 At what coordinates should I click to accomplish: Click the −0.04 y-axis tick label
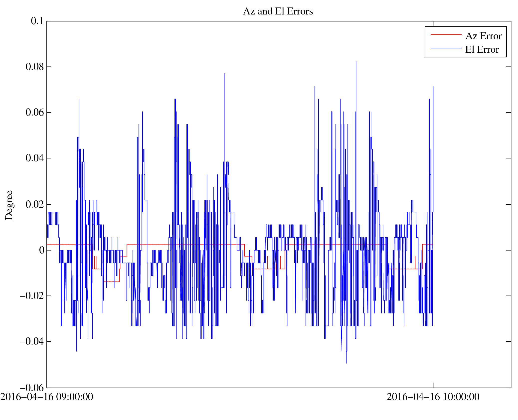[32, 342]
